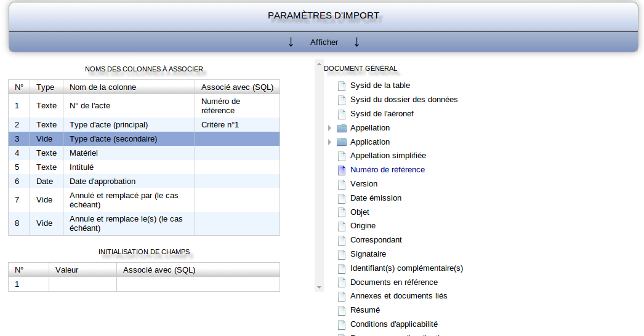Click the document icon beside Documents en référence
This screenshot has width=644, height=336.
click(x=341, y=282)
